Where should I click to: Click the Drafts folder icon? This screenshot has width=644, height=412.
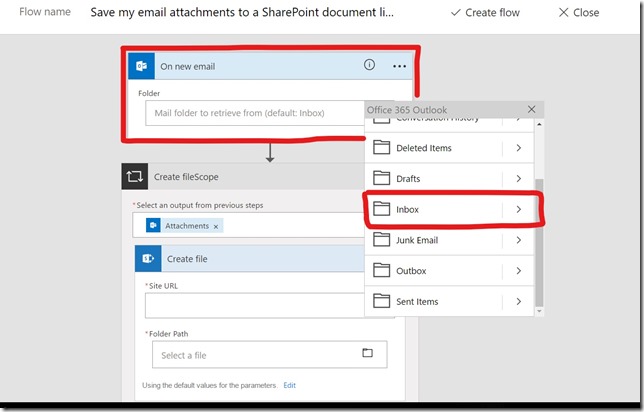382,178
